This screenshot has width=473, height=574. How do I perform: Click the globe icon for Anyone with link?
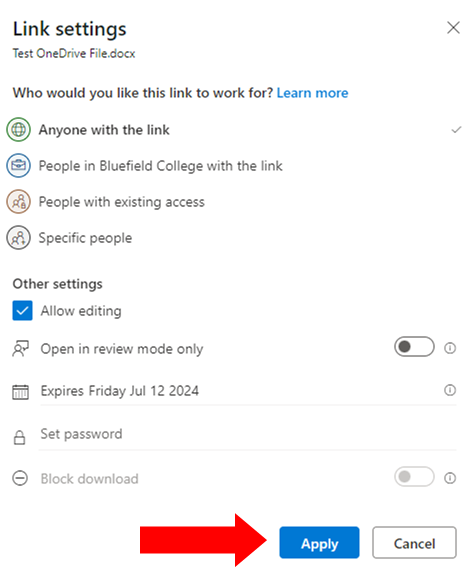pyautogui.click(x=18, y=130)
